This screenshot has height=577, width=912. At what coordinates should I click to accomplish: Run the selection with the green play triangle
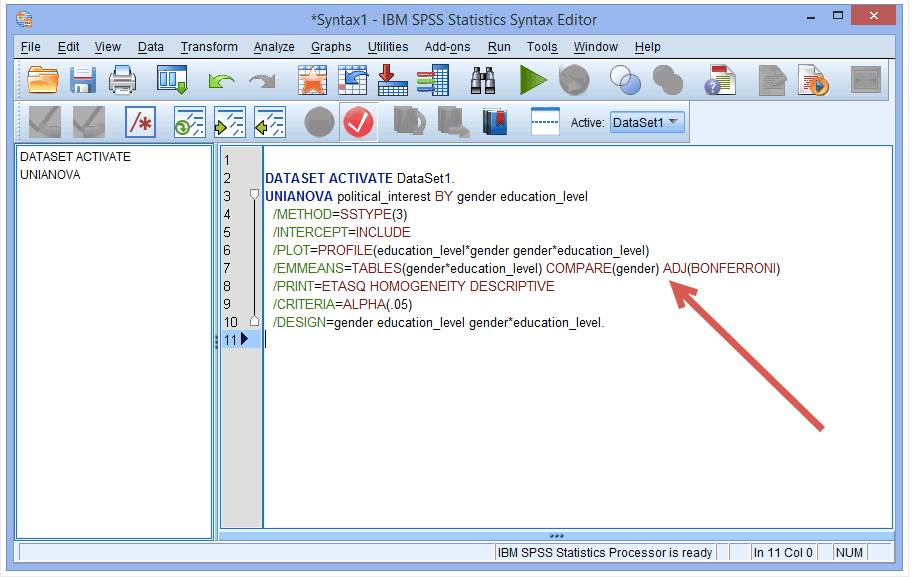533,80
